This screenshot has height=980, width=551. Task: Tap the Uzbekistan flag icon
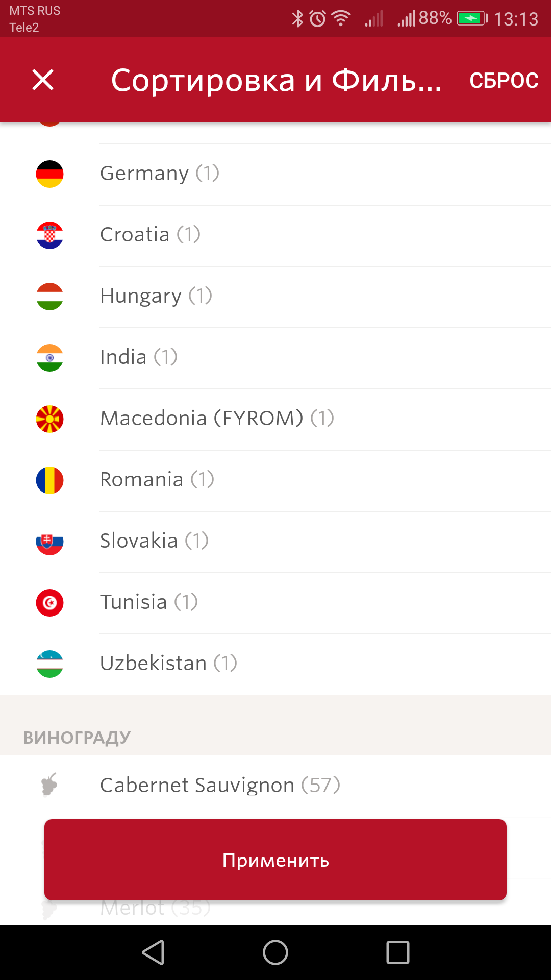(x=49, y=664)
